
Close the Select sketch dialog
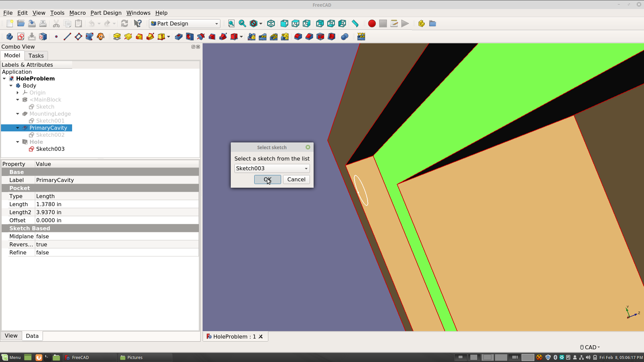(x=308, y=147)
